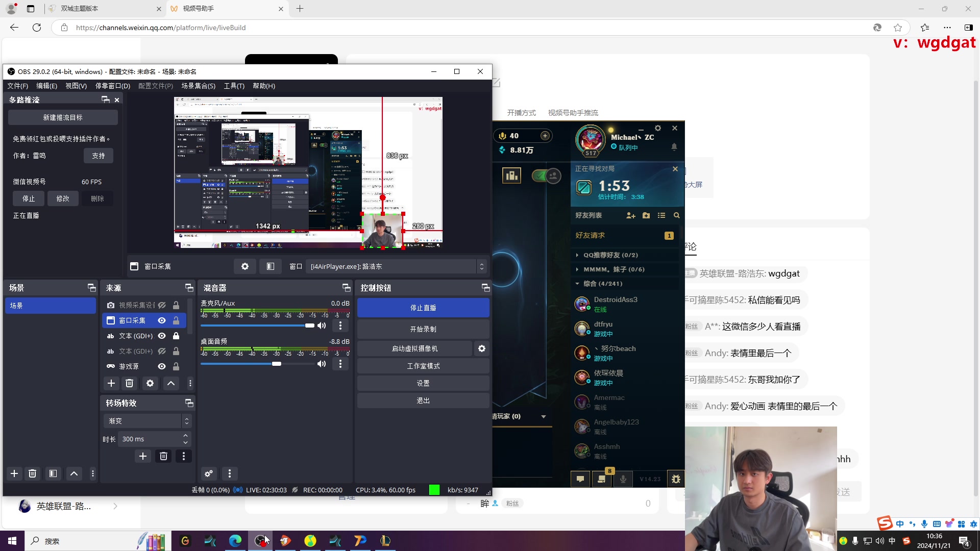The width and height of the screenshot is (980, 551).
Task: Open League client bug report icon
Action: (x=676, y=479)
